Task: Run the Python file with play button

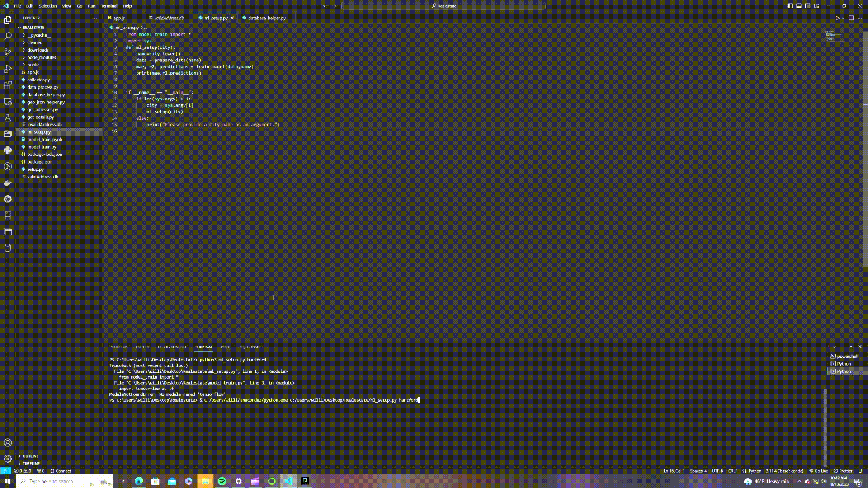Action: coord(837,18)
